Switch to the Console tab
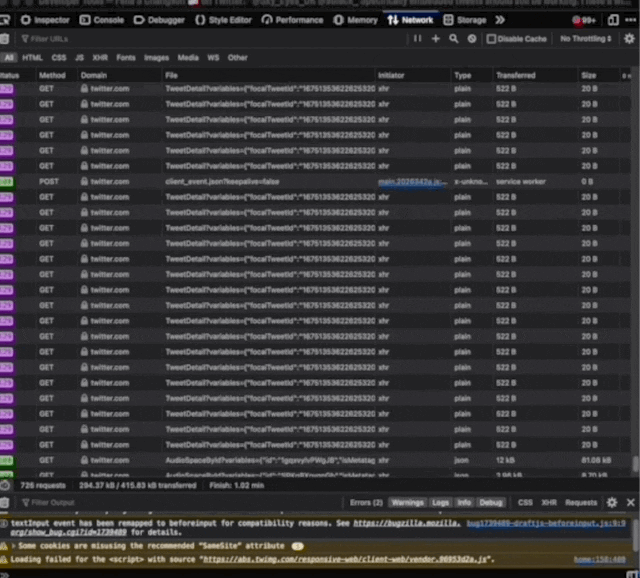This screenshot has width=640, height=578. coord(102,20)
